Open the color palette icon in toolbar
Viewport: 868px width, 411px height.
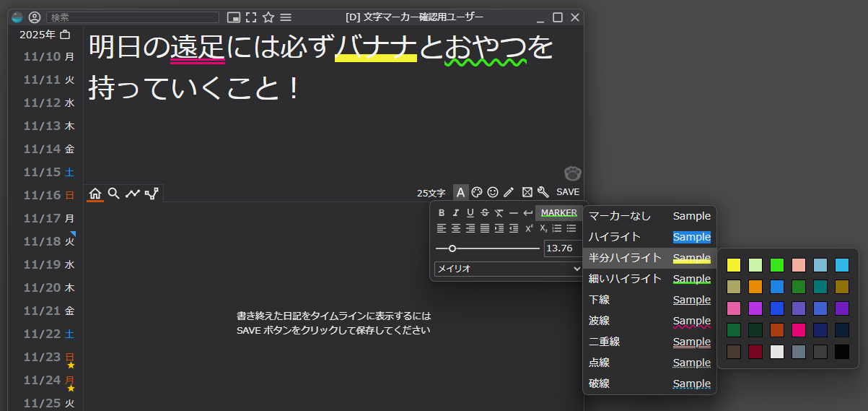click(476, 192)
